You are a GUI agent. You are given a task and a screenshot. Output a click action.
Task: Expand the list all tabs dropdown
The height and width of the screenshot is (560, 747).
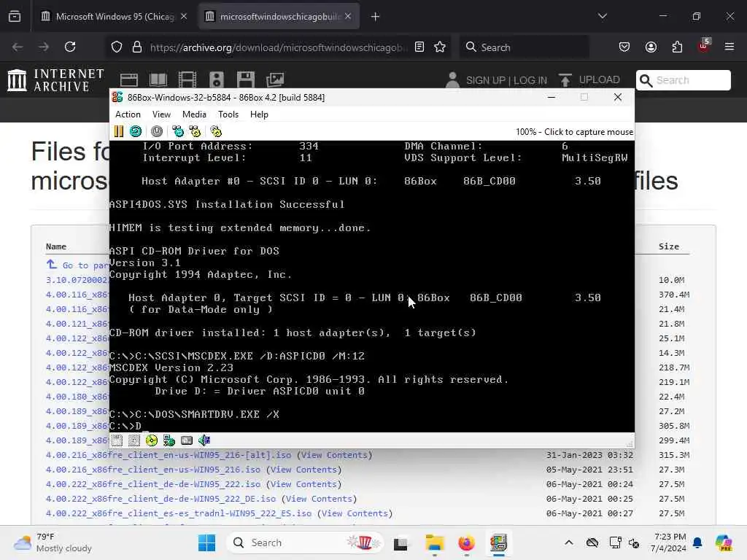click(602, 16)
